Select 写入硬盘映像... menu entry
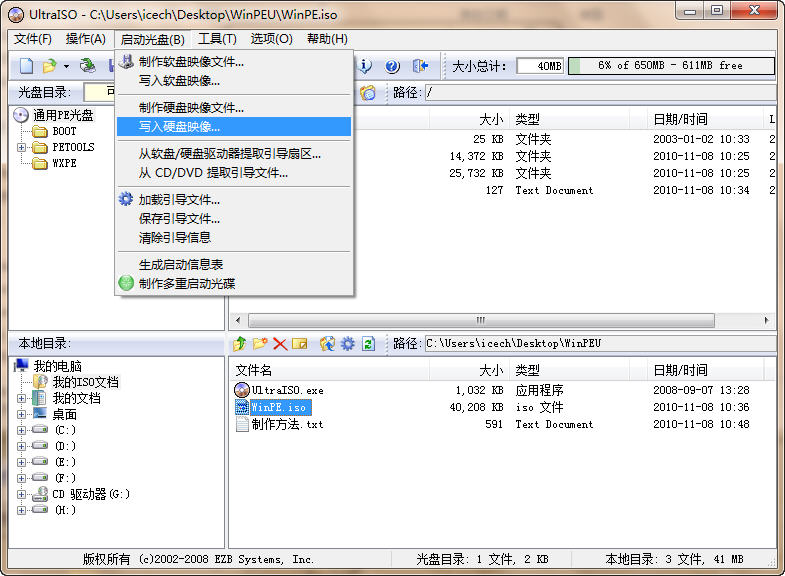 pos(180,127)
